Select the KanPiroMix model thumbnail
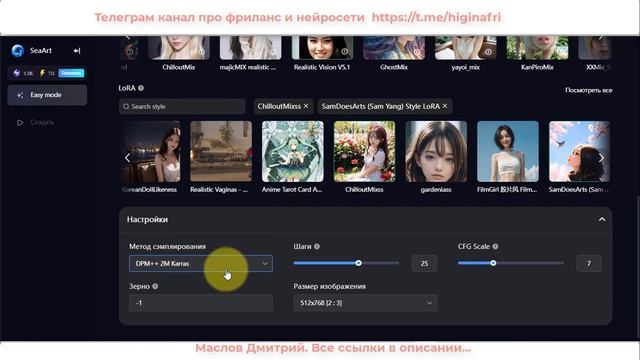The width and height of the screenshot is (640, 360). click(537, 48)
